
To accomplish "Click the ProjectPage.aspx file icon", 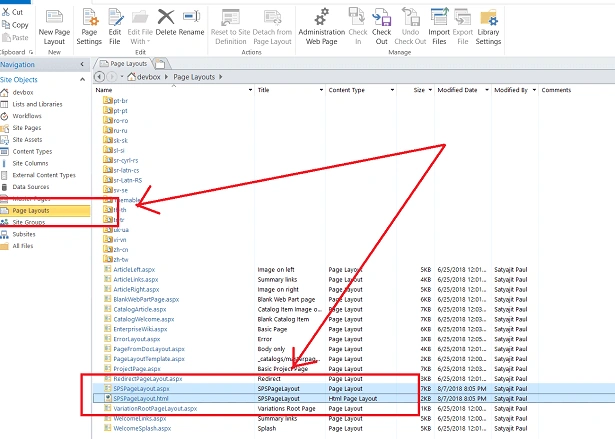I will 108,368.
